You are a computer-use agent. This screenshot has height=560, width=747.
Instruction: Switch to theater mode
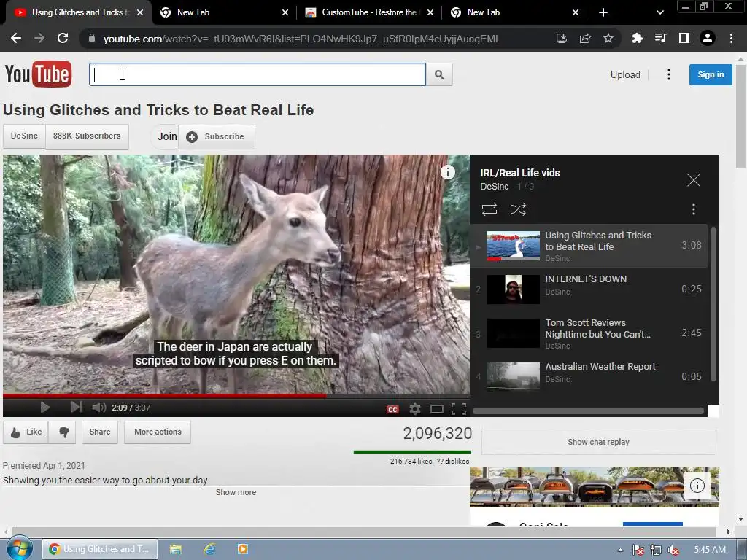pyautogui.click(x=436, y=409)
